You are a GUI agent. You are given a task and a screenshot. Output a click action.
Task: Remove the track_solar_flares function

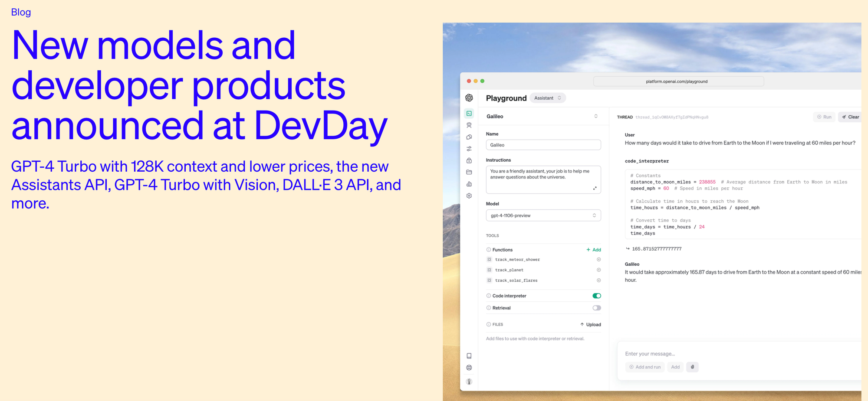tap(599, 280)
